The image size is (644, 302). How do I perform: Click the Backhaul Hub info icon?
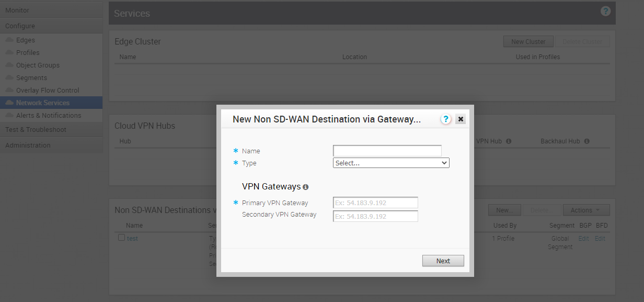click(x=587, y=141)
